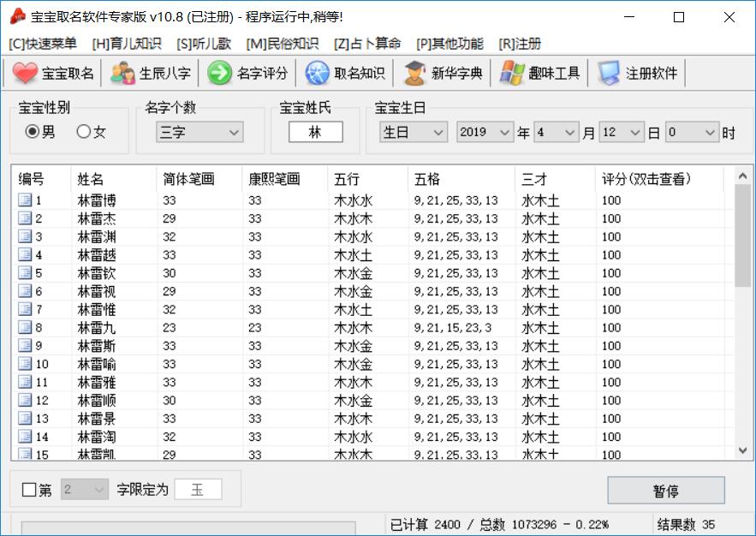The width and height of the screenshot is (756, 536).
Task: Click the 暂停 pause button
Action: [x=666, y=491]
